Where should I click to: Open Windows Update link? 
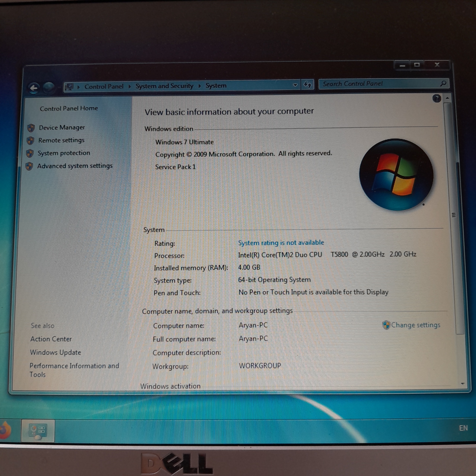[x=55, y=353]
